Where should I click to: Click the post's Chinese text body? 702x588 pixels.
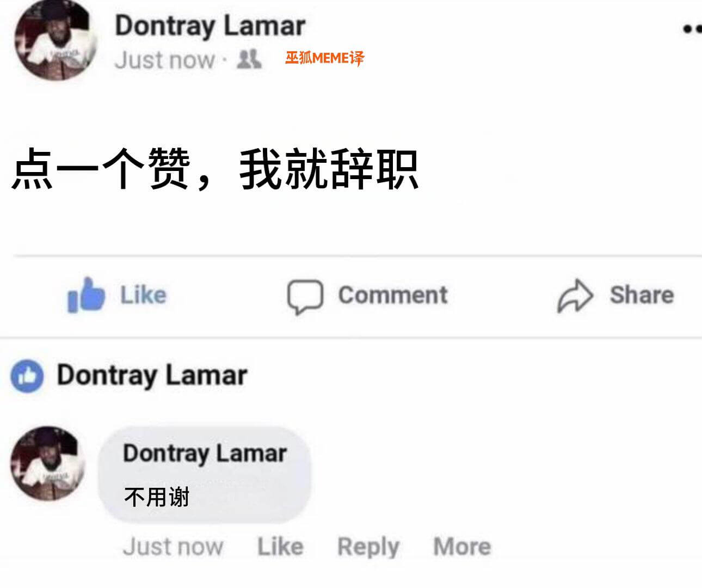click(x=215, y=169)
